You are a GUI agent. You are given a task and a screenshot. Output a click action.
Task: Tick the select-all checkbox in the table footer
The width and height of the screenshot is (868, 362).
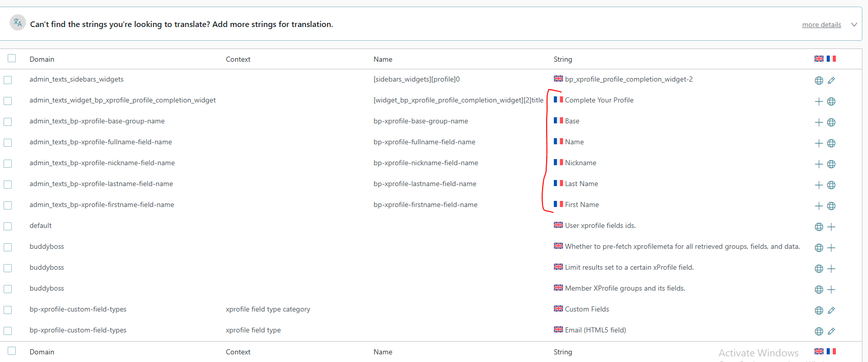click(x=12, y=351)
